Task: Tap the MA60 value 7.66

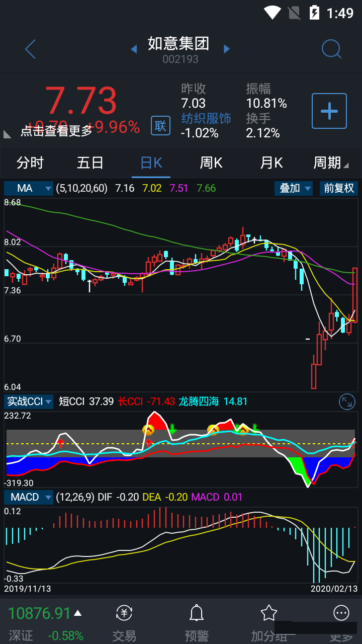Action: click(206, 188)
